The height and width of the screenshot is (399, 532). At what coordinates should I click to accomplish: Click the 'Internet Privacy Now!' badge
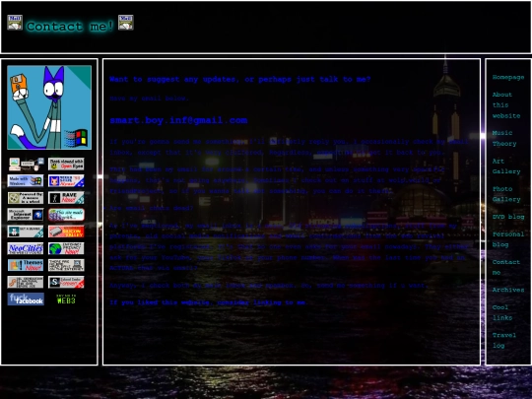point(66,248)
